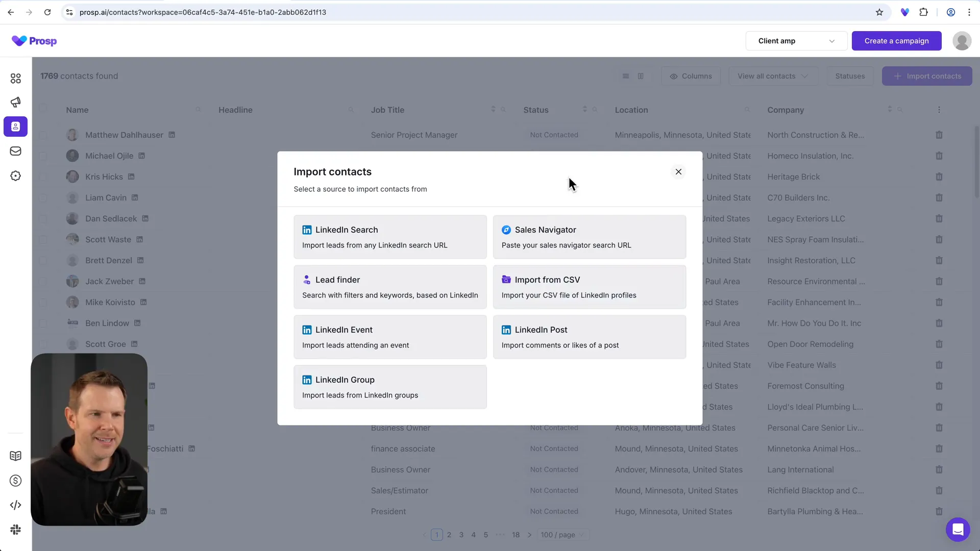Choose LinkedIn Group import source

pos(390,387)
